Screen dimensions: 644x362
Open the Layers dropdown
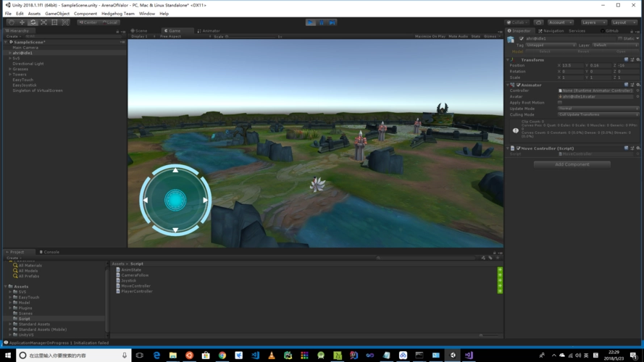(x=593, y=22)
